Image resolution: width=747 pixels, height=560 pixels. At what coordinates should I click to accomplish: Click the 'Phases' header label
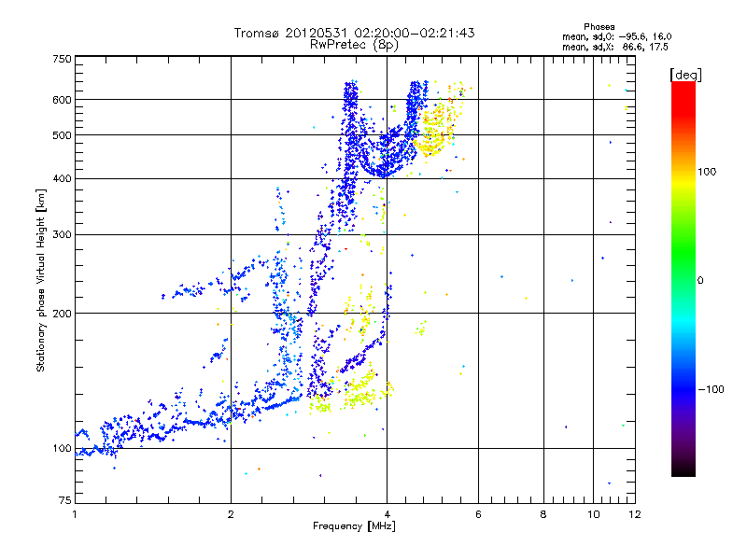point(599,27)
